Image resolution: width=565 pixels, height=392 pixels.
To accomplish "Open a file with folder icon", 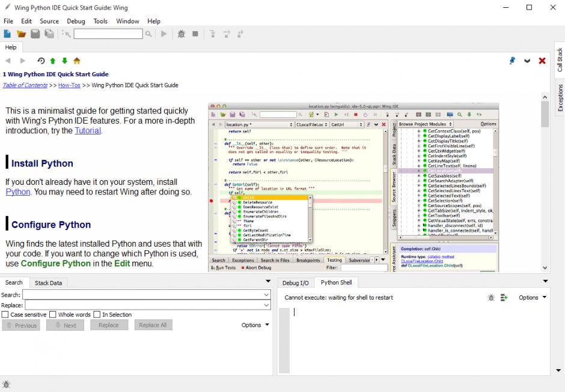I will coord(21,34).
